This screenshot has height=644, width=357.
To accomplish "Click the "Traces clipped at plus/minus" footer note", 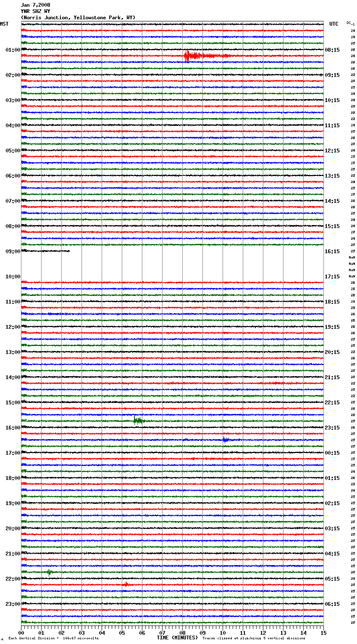I will (x=254, y=638).
